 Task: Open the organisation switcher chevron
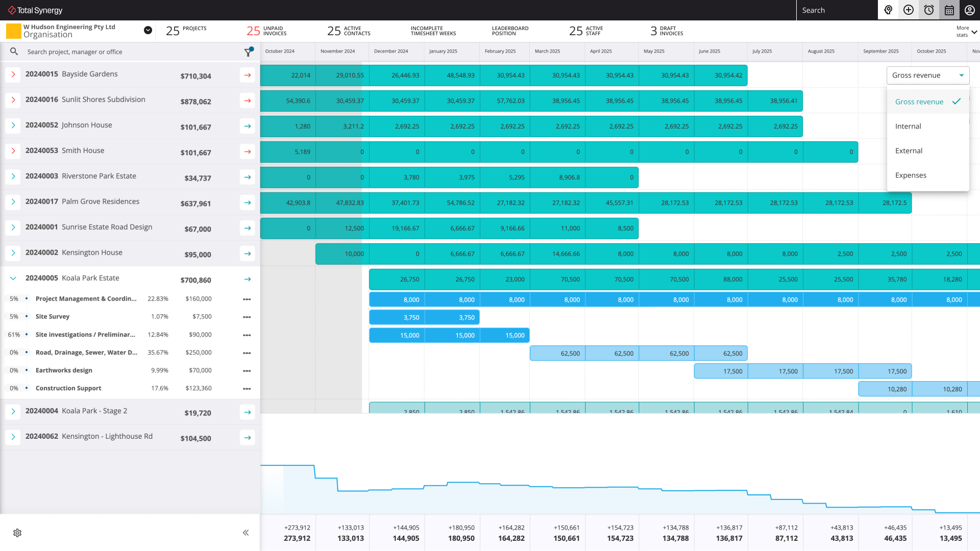click(148, 30)
